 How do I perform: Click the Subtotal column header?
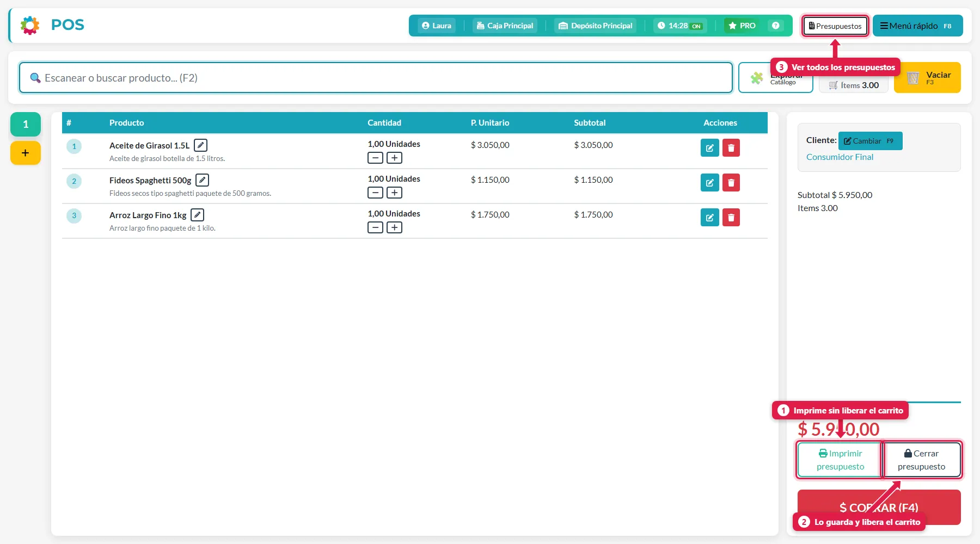click(x=590, y=123)
